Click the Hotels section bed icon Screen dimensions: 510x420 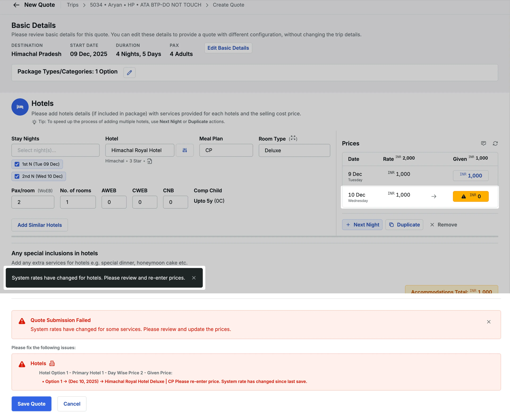pyautogui.click(x=20, y=107)
